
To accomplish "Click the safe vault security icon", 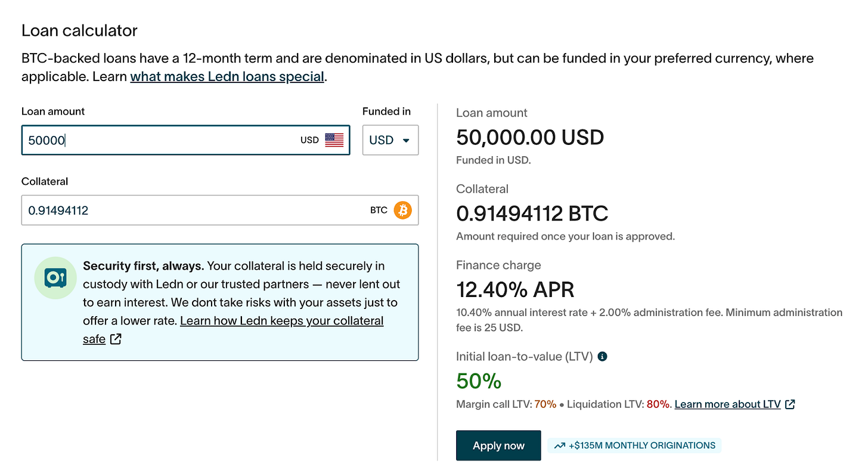I will pos(55,277).
